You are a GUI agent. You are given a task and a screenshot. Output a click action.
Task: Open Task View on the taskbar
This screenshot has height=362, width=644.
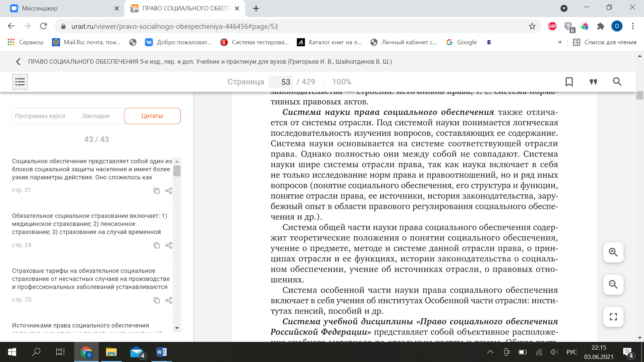tap(60, 352)
